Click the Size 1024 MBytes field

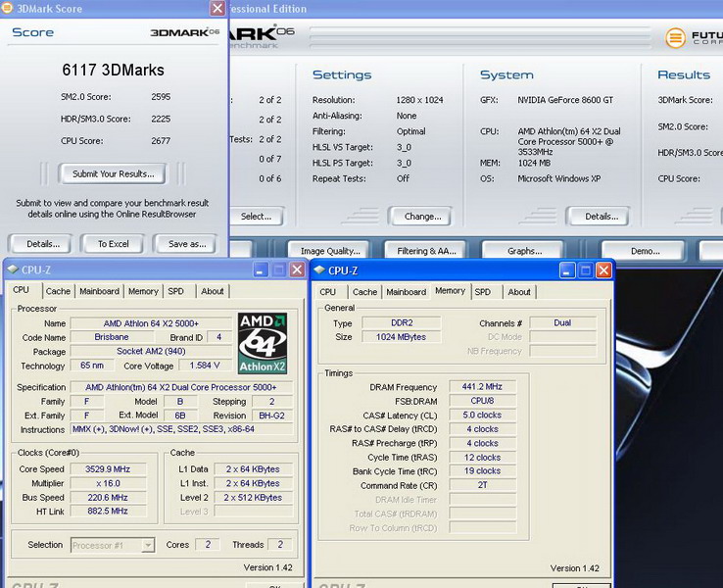coord(401,337)
